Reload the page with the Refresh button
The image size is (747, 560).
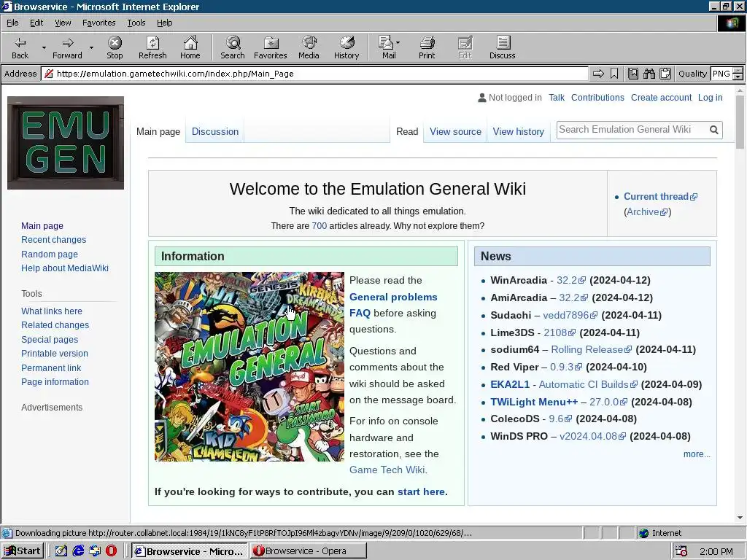point(152,47)
